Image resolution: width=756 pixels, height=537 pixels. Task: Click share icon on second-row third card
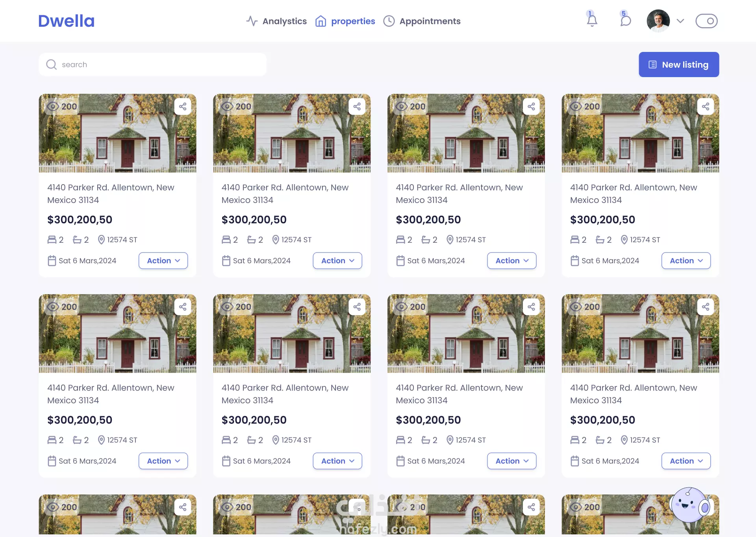[x=531, y=307]
